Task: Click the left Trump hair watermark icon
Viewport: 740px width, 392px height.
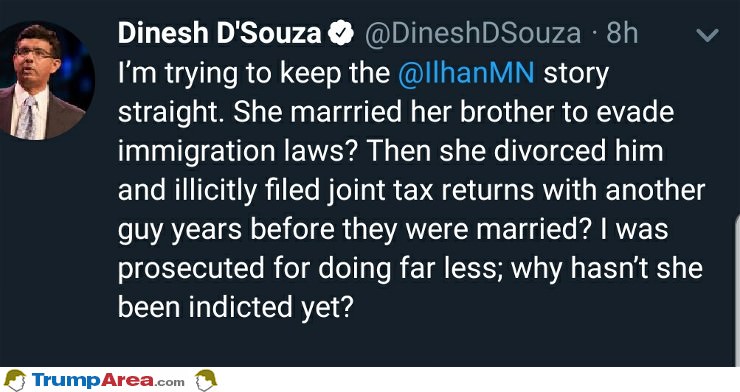Action: 14,380
